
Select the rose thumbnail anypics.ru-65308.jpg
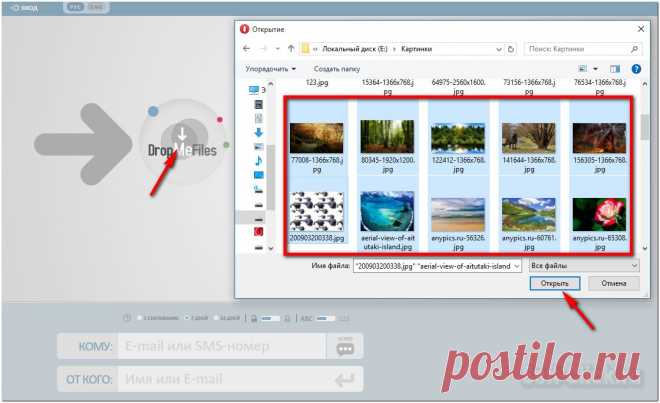pos(599,215)
